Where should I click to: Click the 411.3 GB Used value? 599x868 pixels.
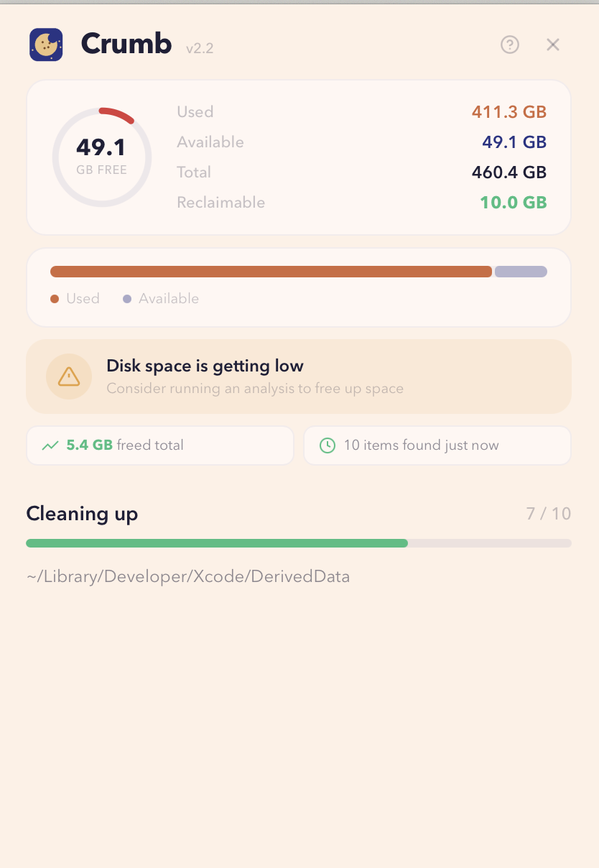(x=509, y=112)
